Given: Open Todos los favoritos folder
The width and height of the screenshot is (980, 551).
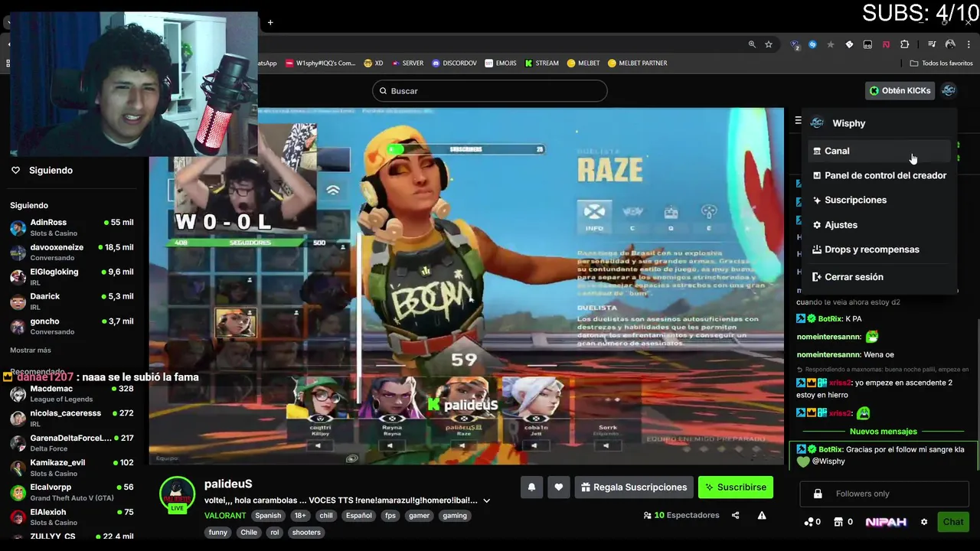Looking at the screenshot, I should (x=942, y=64).
